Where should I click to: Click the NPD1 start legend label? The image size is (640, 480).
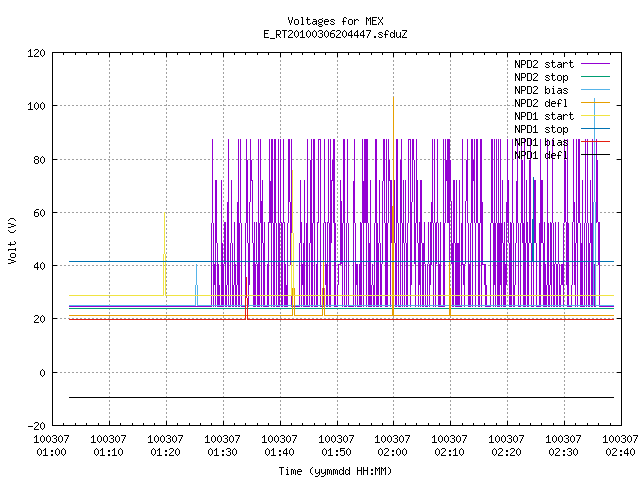coord(544,116)
